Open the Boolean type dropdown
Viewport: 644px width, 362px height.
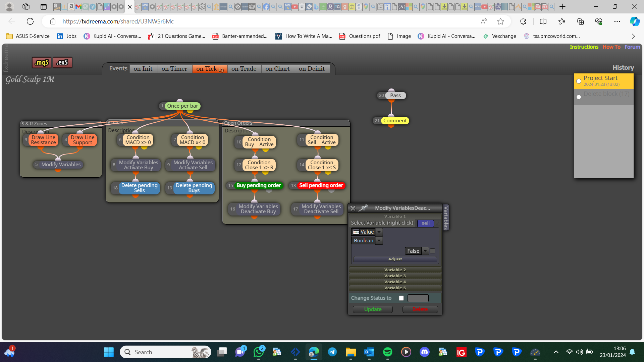[x=379, y=241]
